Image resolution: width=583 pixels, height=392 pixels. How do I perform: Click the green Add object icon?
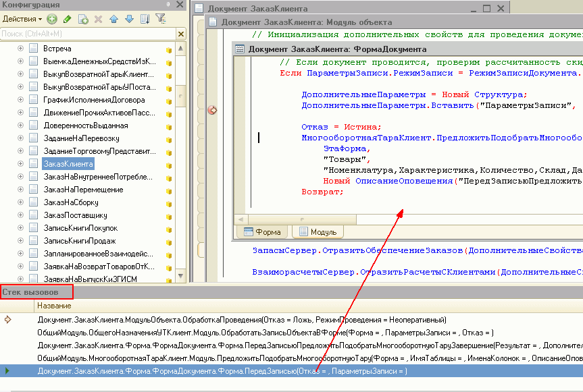pyautogui.click(x=52, y=19)
